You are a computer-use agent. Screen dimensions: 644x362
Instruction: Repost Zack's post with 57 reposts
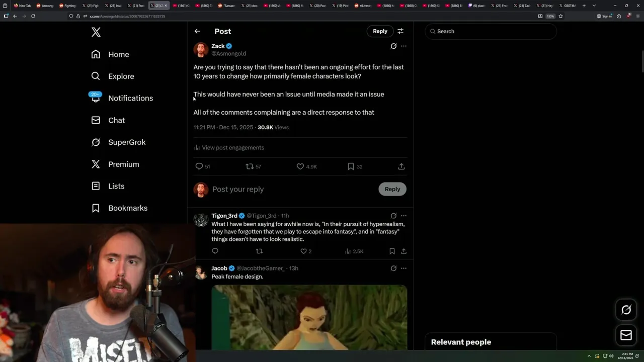[x=250, y=166]
